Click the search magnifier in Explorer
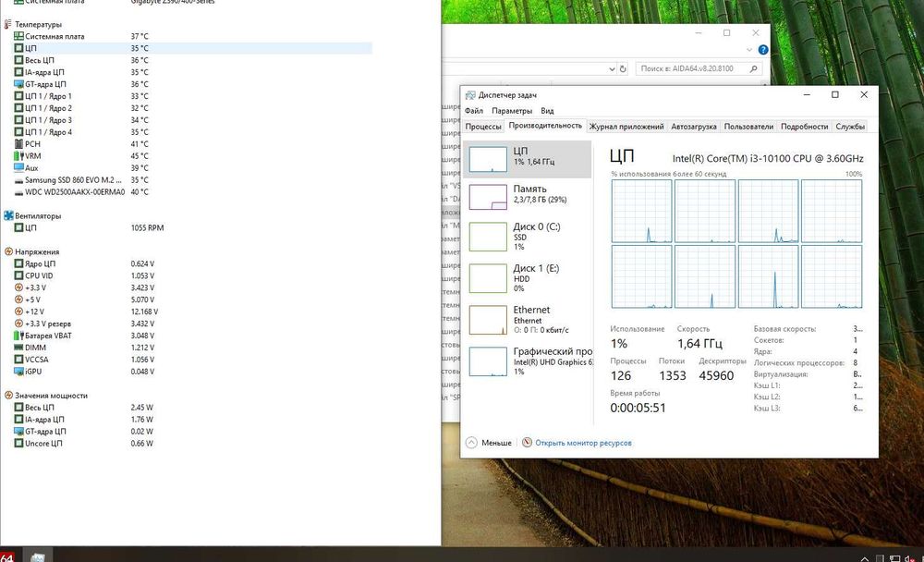Image resolution: width=924 pixels, height=562 pixels. click(x=754, y=69)
